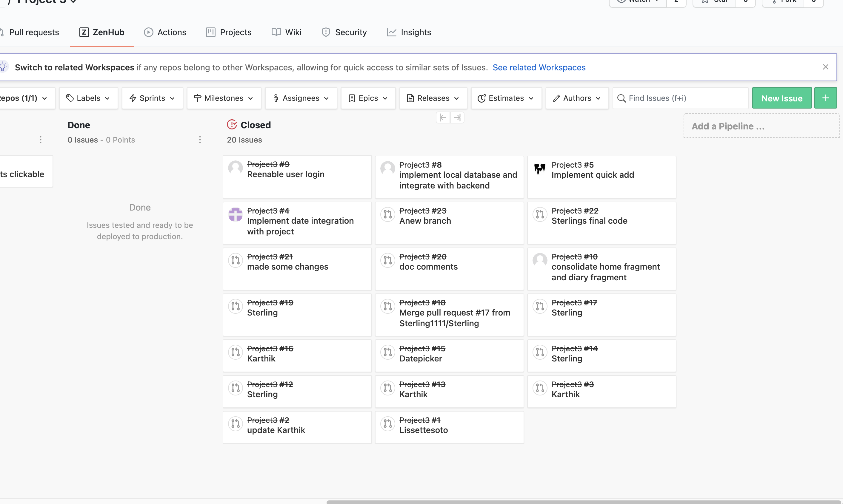
Task: Open the Done pipeline options menu
Action: pyautogui.click(x=200, y=140)
